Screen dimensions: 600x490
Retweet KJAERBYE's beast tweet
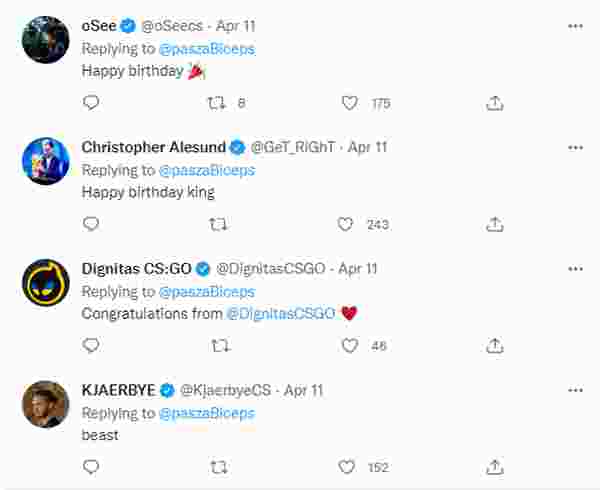pos(219,467)
